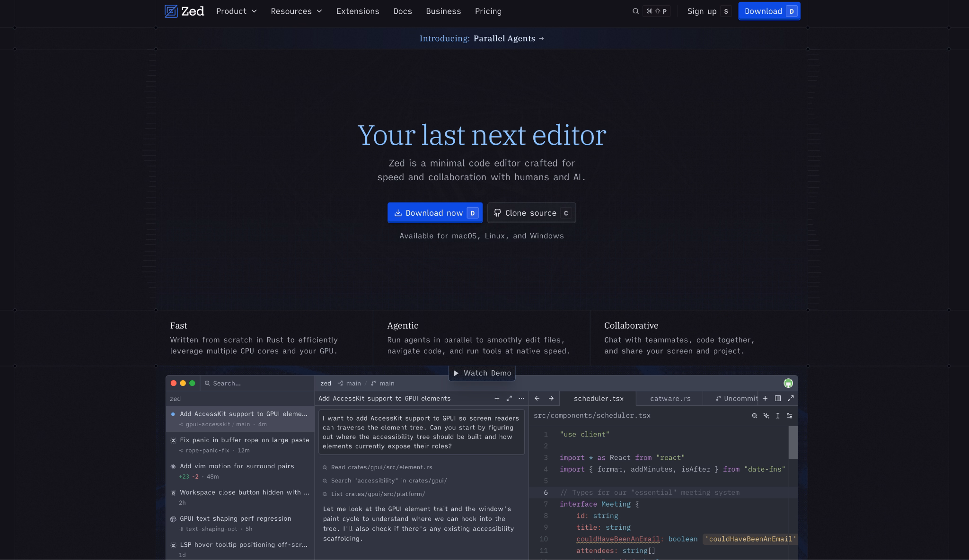This screenshot has width=969, height=560.
Task: Click the arrow after Parallel Agents
Action: point(541,38)
